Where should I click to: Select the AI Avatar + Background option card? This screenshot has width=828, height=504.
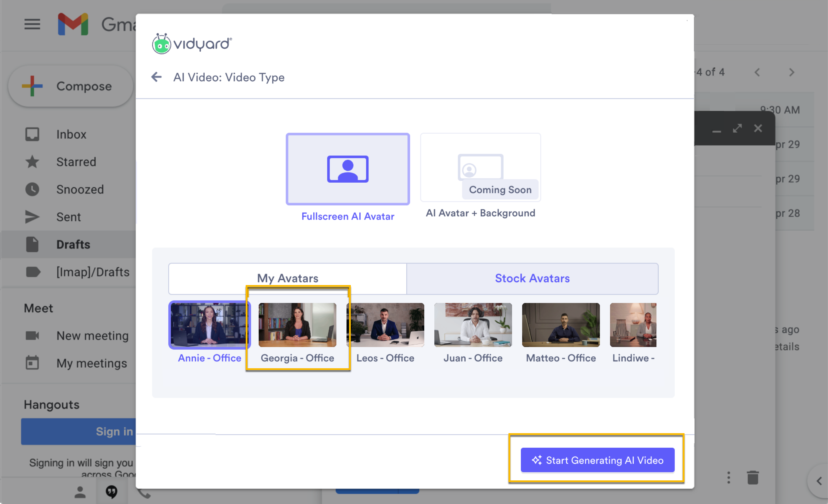pyautogui.click(x=480, y=168)
